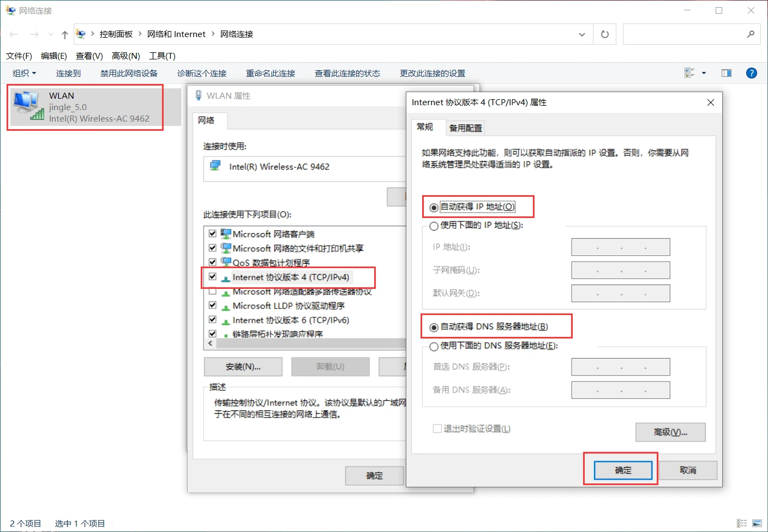768x532 pixels.
Task: Change view layout icon in toolbar
Action: coord(689,73)
